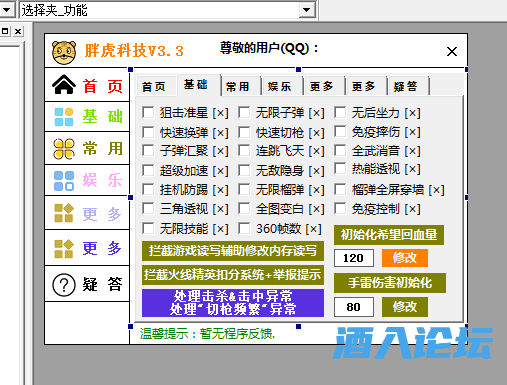507x385 pixels.
Task: Click the panel restore icon at top left
Action: coord(5,31)
